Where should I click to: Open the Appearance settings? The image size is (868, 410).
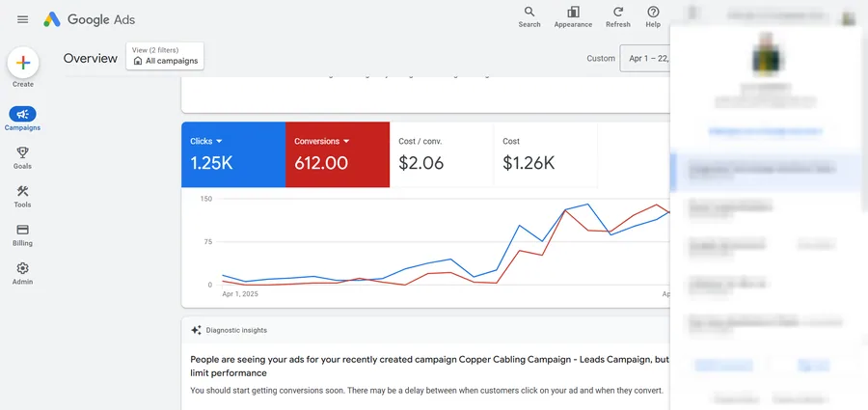click(573, 16)
